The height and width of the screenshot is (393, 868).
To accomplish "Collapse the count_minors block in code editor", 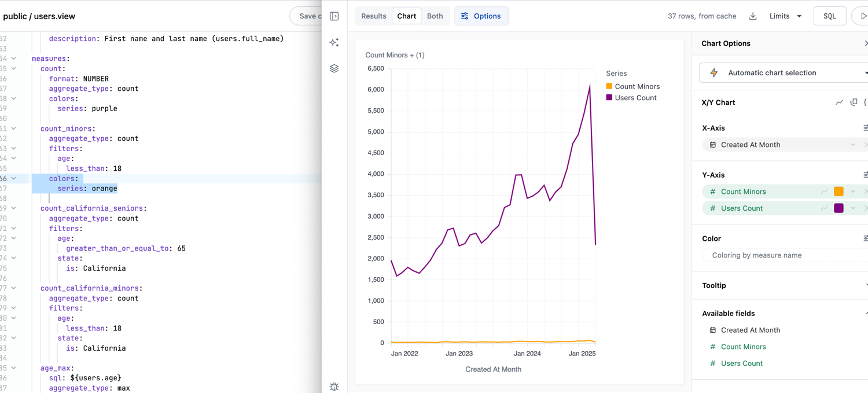I will pos(13,128).
